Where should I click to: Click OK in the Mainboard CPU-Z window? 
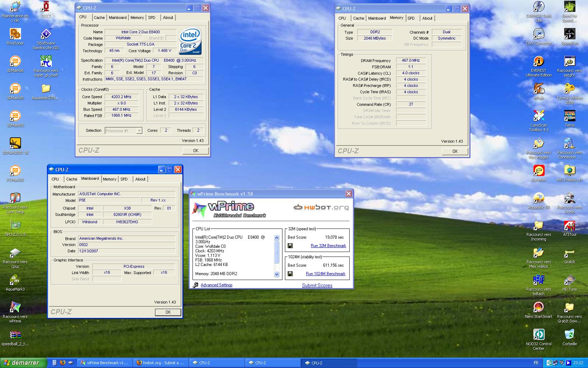(168, 312)
